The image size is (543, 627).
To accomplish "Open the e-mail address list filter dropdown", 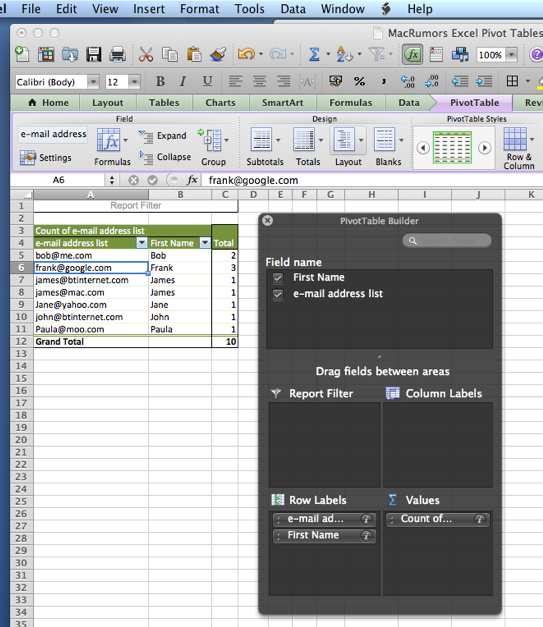I will pyautogui.click(x=142, y=243).
